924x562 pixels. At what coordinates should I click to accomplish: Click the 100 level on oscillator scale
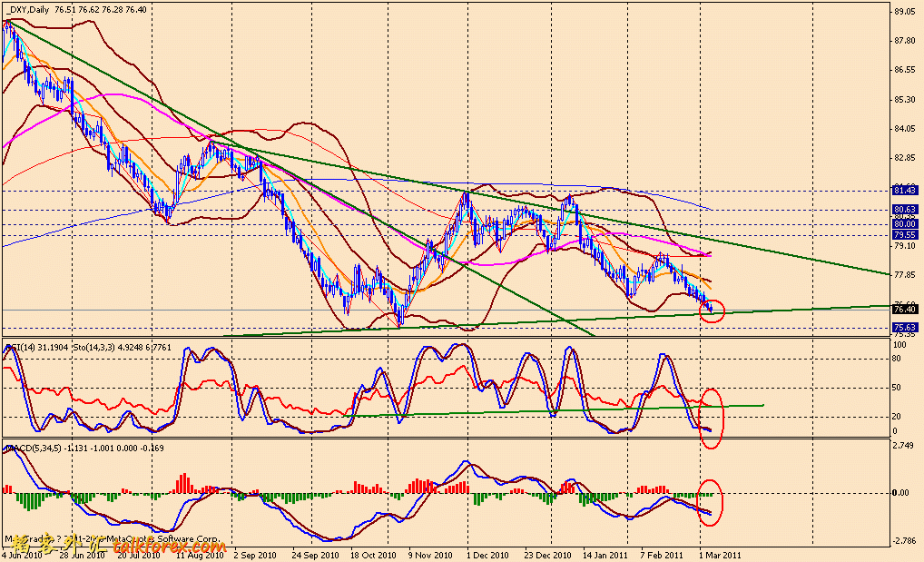pyautogui.click(x=899, y=344)
